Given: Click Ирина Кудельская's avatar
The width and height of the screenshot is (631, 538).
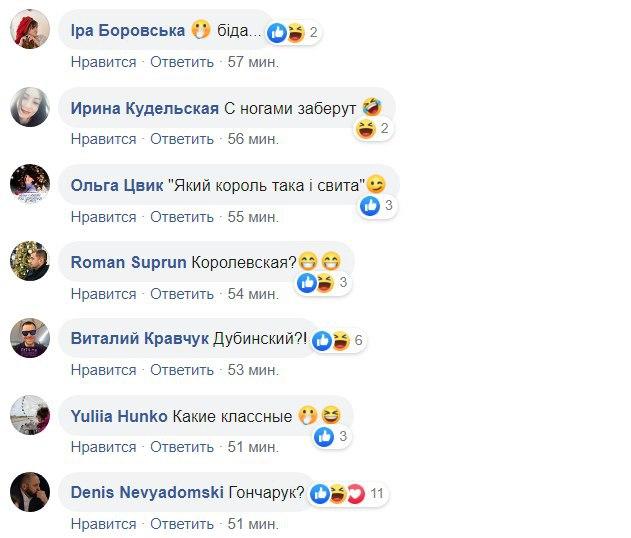Looking at the screenshot, I should click(30, 108).
